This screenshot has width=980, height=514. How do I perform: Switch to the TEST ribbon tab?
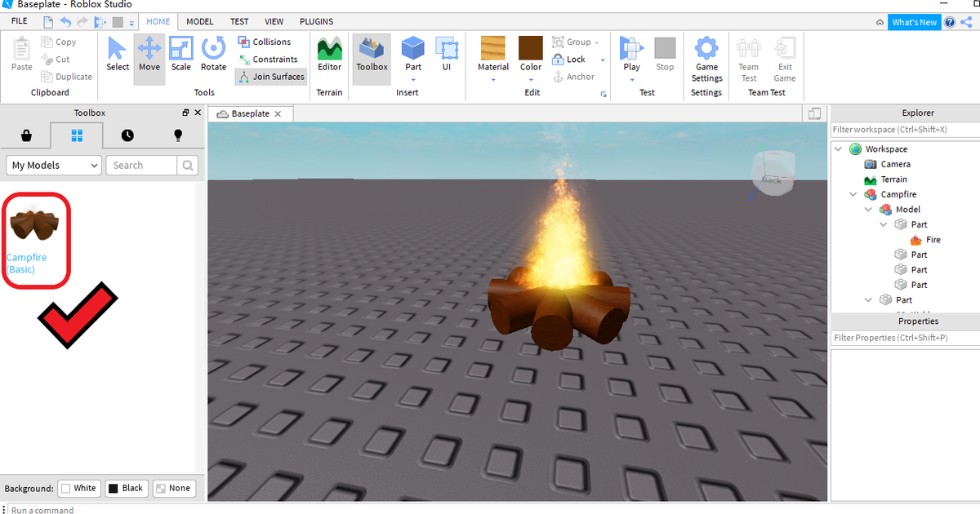point(239,22)
